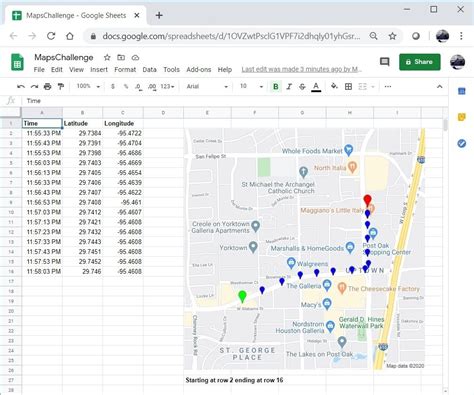This screenshot has width=474, height=395.
Task: Open the Data menu
Action: point(149,70)
